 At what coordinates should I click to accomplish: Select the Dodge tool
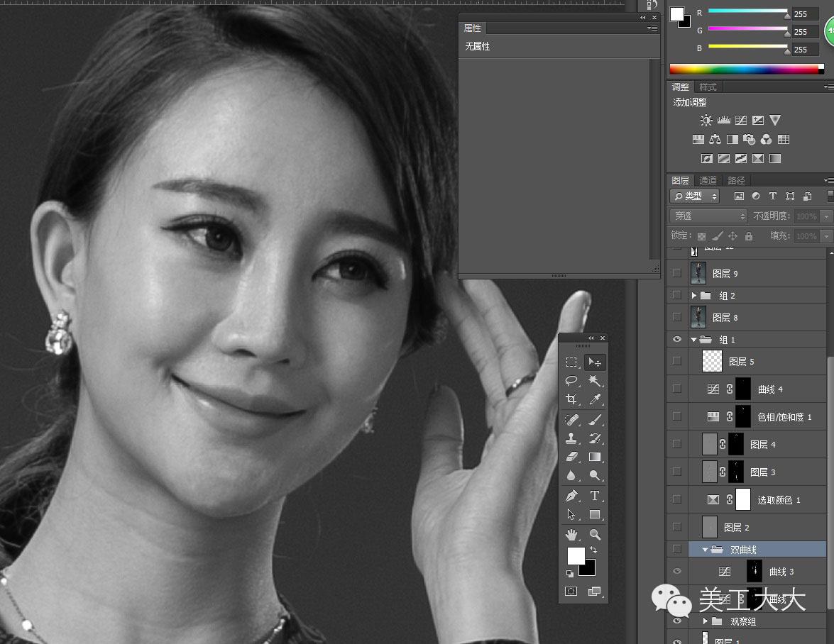tap(595, 475)
